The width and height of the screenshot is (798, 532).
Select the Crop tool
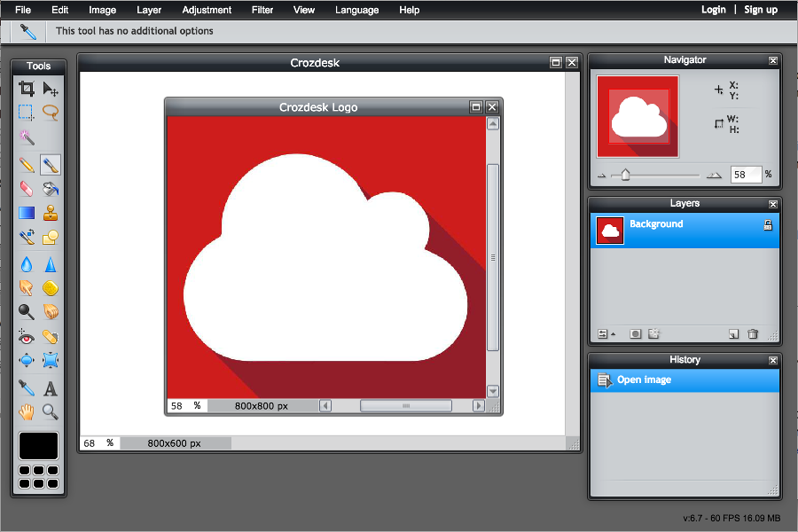pyautogui.click(x=27, y=89)
